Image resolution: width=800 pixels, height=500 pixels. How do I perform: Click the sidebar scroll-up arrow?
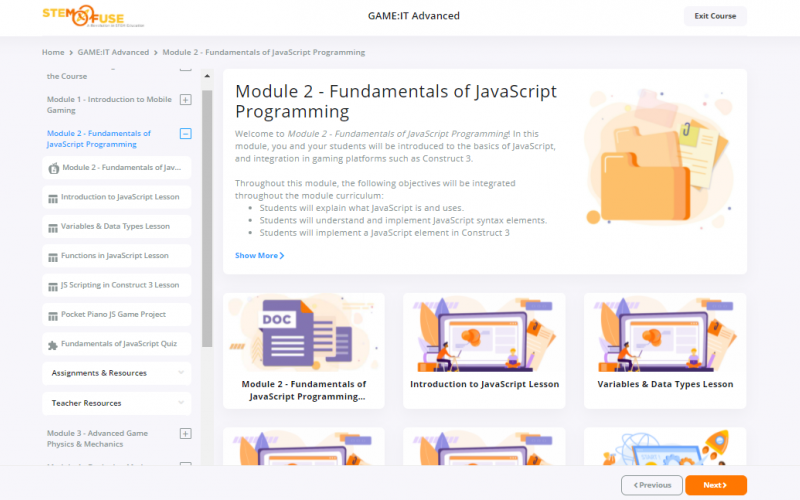(207, 76)
